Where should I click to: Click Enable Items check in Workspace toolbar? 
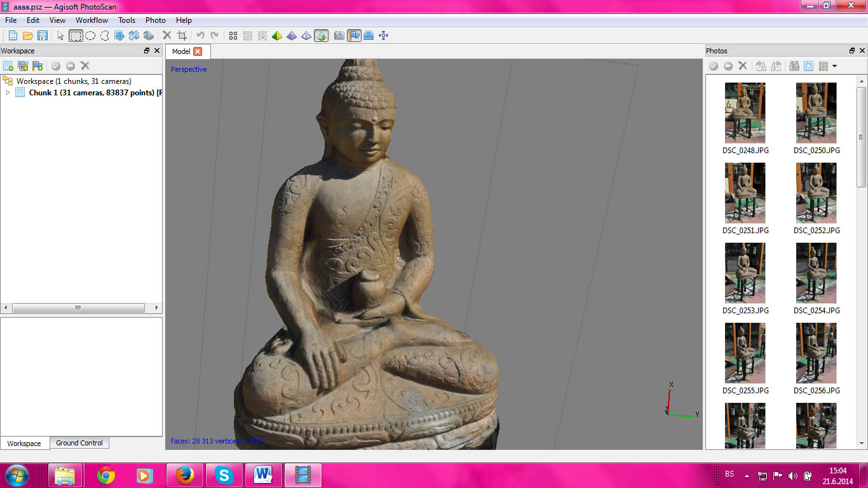pos(56,65)
